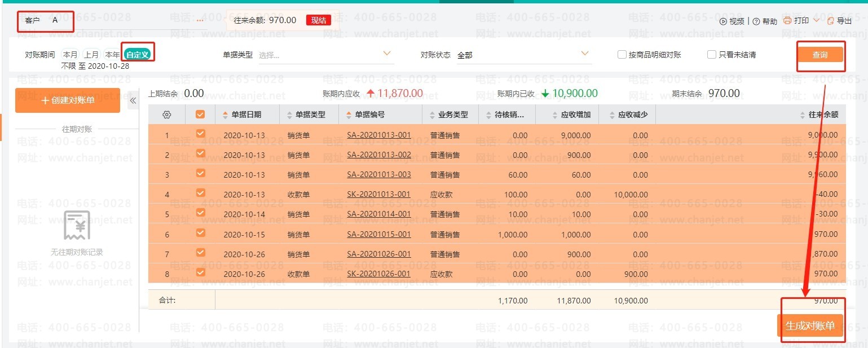Viewport: 868px width, 348px height.
Task: Enable 按商品明细对账 checkbox
Action: [x=622, y=55]
